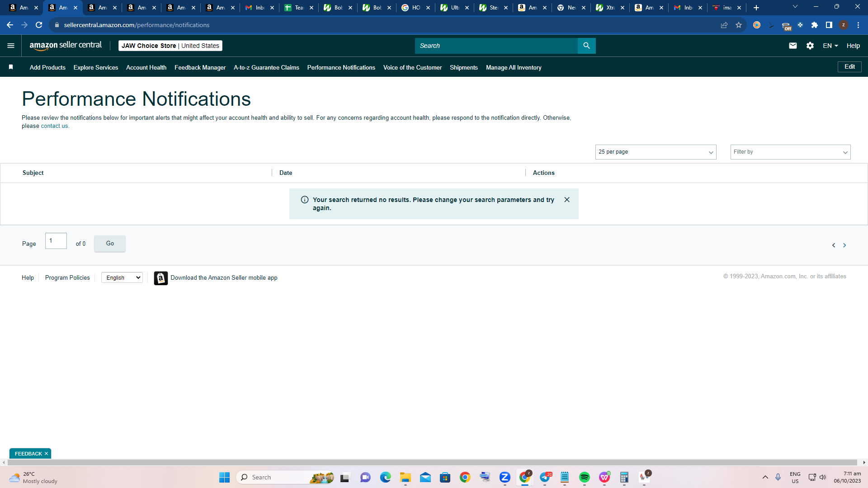This screenshot has width=868, height=488.
Task: Open Zoom from the taskbar
Action: pos(505,477)
